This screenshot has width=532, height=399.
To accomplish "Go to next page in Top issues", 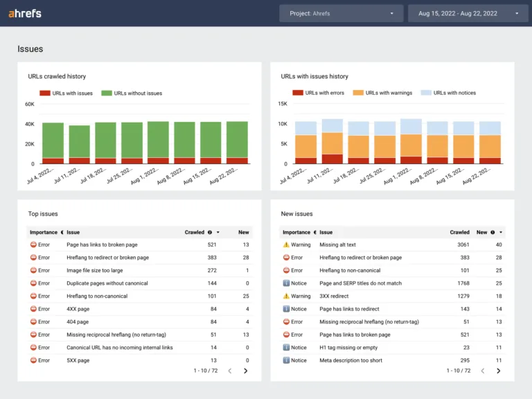I will (x=246, y=371).
